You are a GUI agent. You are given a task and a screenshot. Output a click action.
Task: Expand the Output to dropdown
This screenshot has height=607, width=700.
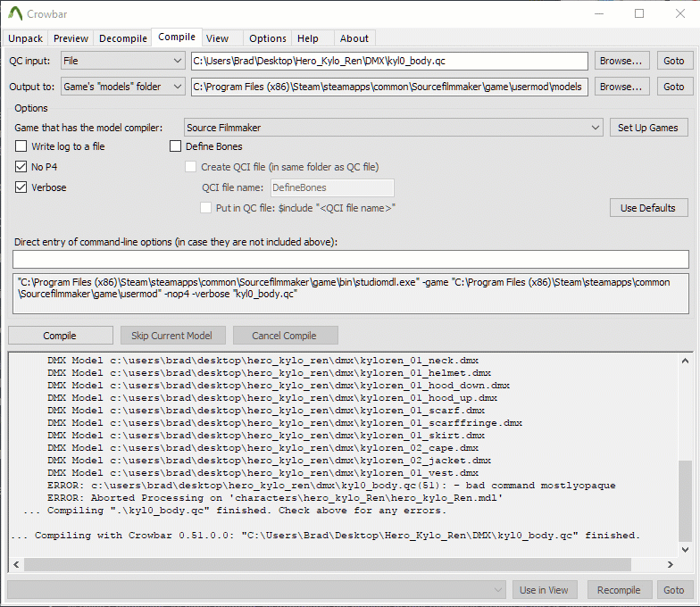(123, 87)
